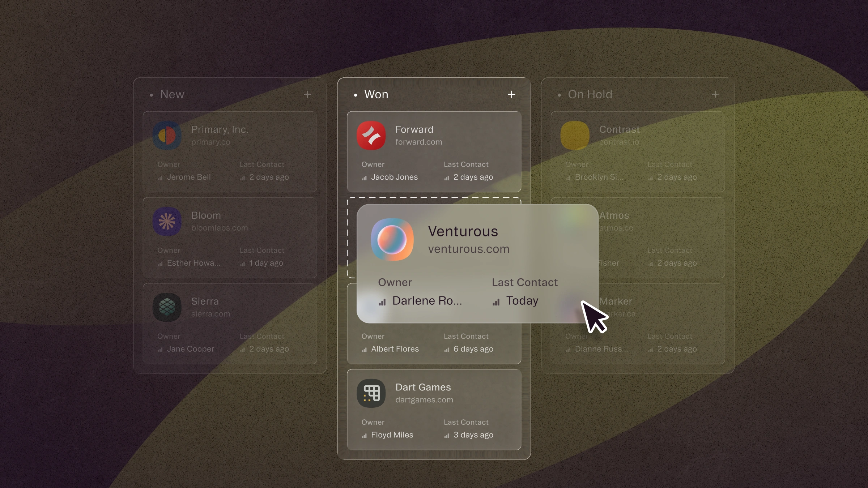Click the bar icon beside 1 day ago

(x=243, y=264)
